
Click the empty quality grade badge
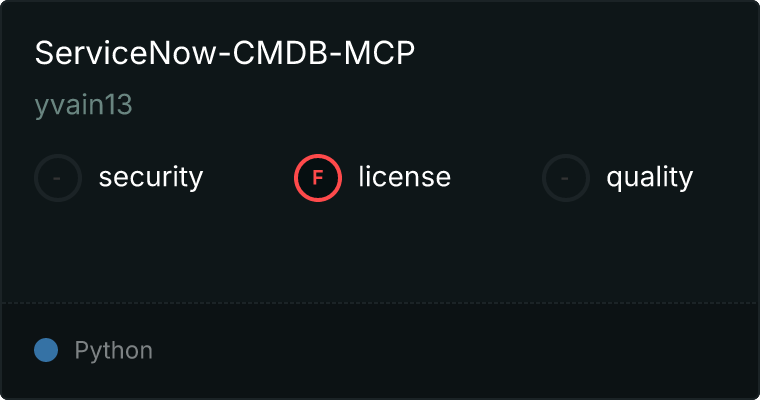click(566, 178)
